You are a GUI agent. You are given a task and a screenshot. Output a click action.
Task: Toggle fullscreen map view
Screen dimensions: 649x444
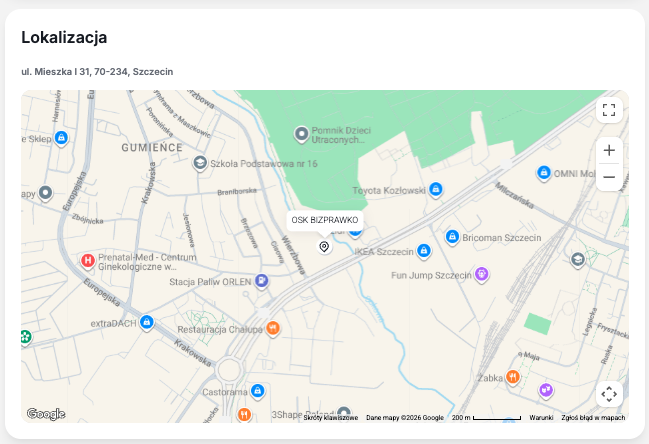tap(609, 110)
